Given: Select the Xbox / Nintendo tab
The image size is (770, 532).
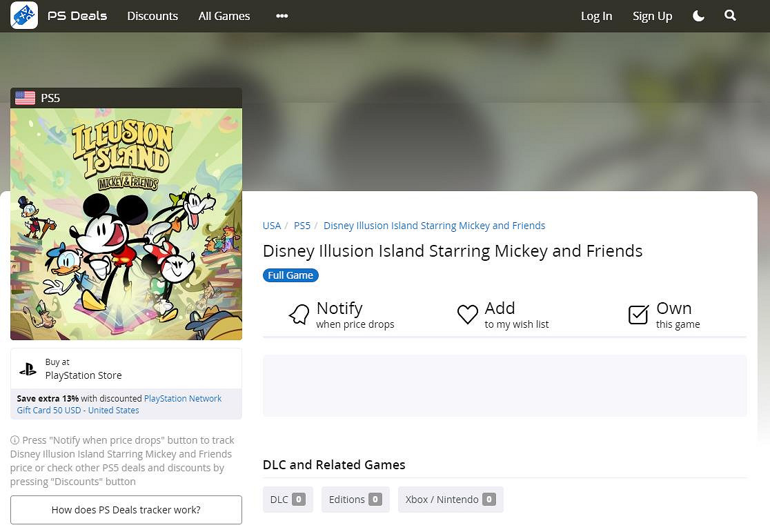Looking at the screenshot, I should (451, 500).
